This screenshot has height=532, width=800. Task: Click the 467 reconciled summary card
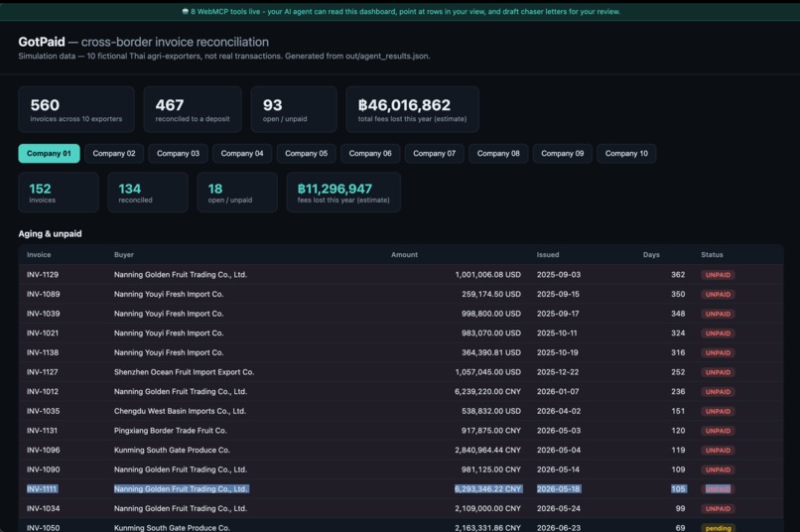pos(193,109)
